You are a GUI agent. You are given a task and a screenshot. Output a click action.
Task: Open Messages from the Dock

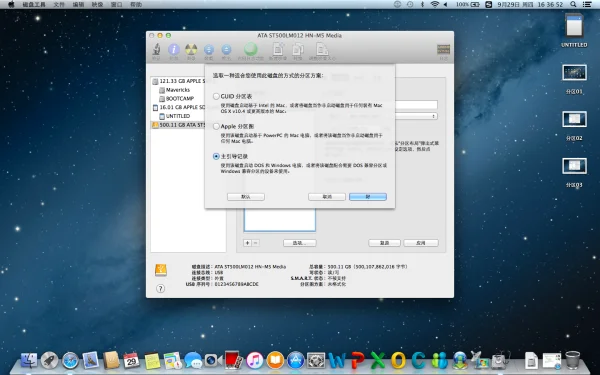click(x=193, y=360)
